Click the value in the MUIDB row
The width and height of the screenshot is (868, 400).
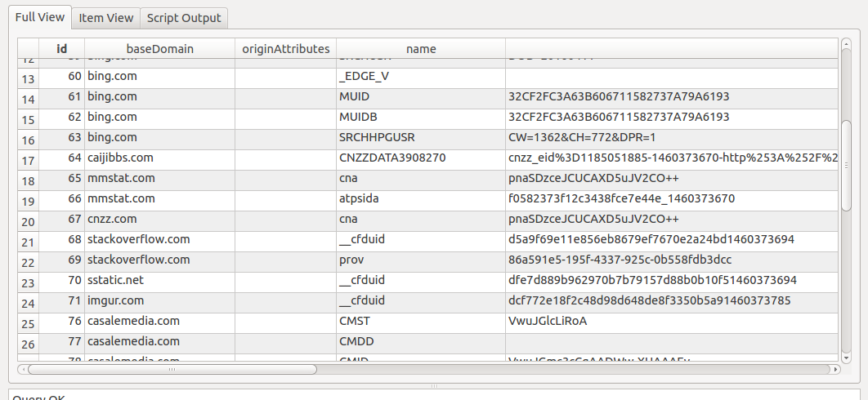(672, 118)
